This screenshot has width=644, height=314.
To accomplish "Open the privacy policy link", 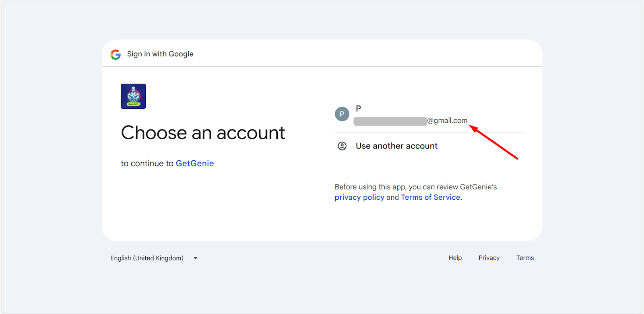I will pyautogui.click(x=359, y=197).
